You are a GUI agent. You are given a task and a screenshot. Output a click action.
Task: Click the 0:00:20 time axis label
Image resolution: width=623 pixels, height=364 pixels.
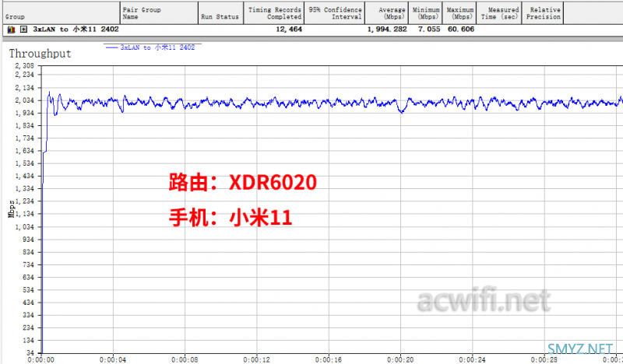click(x=400, y=360)
